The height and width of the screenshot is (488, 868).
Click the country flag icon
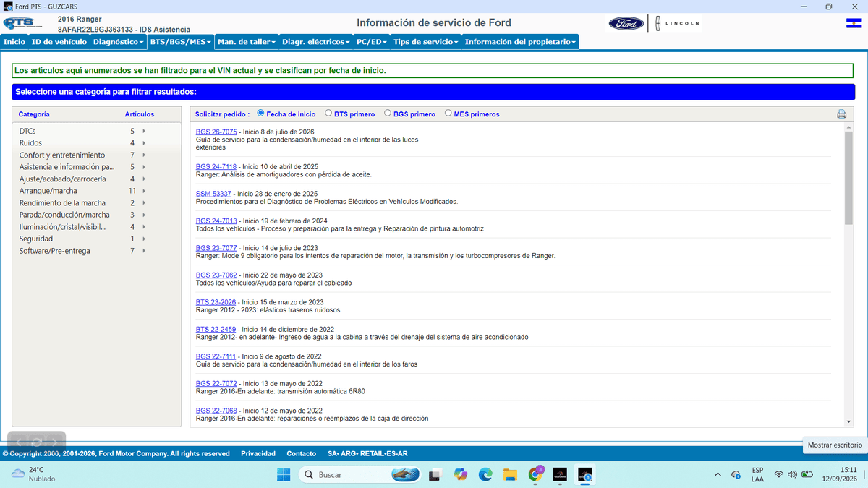pyautogui.click(x=853, y=24)
